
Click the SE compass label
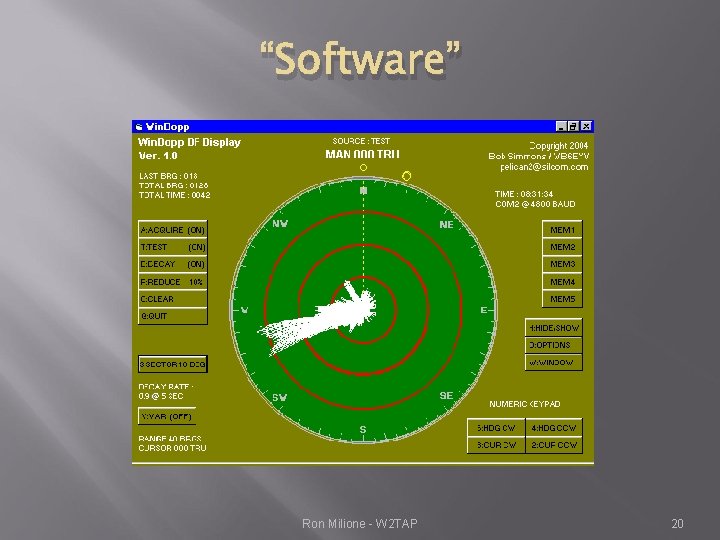click(x=446, y=395)
